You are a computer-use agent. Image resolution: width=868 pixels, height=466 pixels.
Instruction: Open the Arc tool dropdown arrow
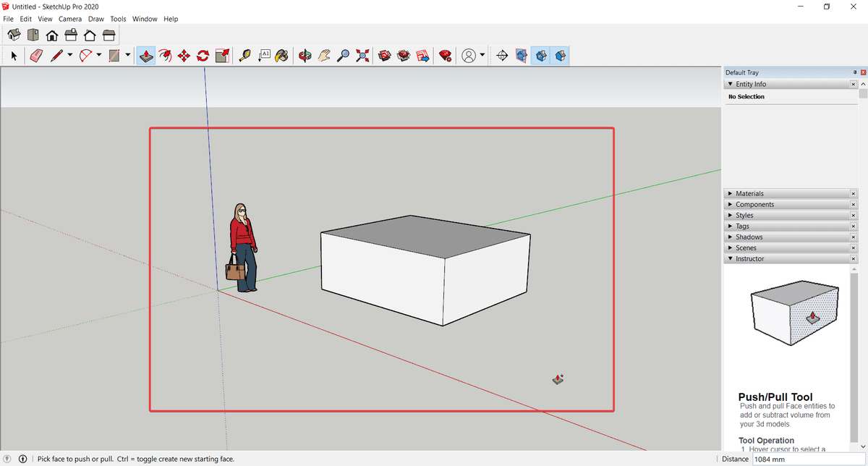click(99, 56)
